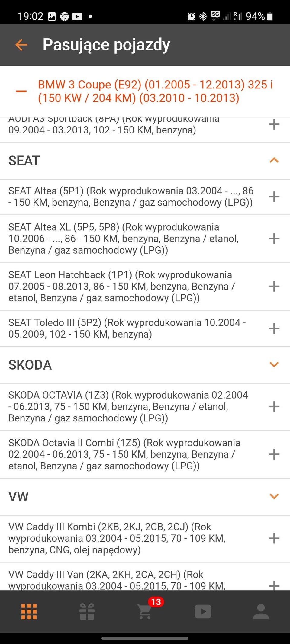Expand SEAT Altea (5P1) plus icon

(x=274, y=197)
